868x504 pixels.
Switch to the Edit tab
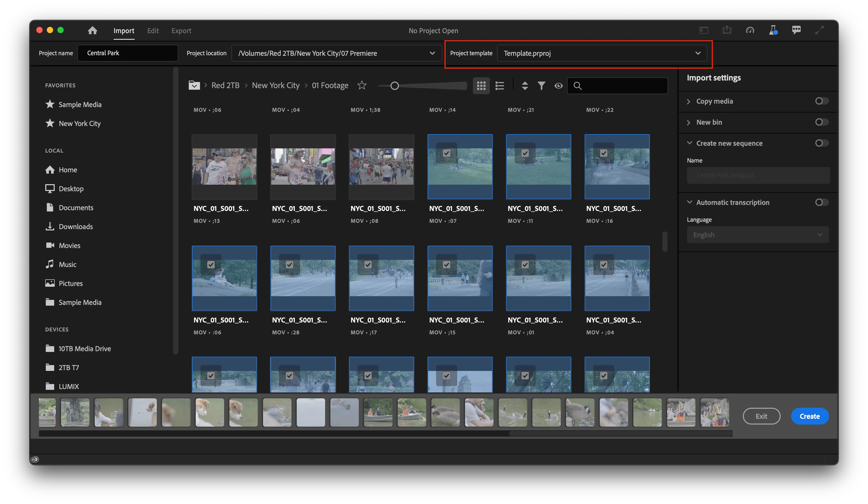click(153, 31)
